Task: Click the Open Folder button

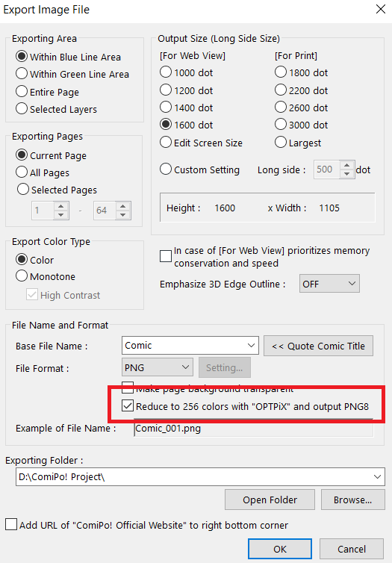Action: coord(270,500)
